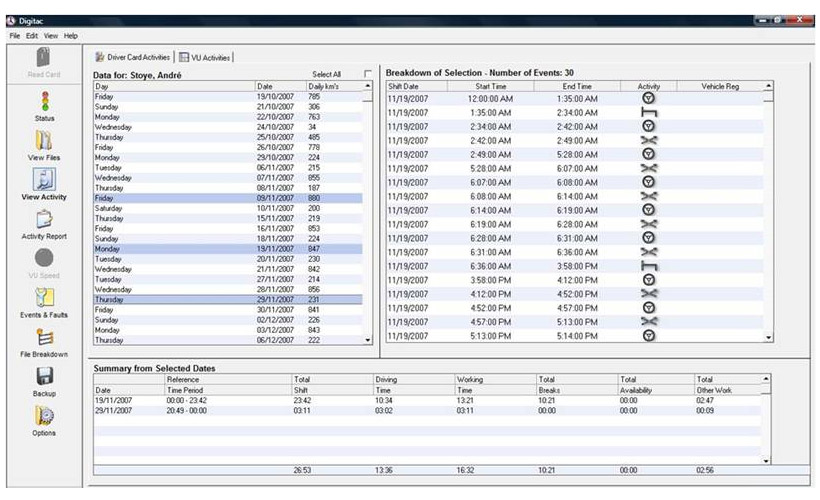The width and height of the screenshot is (820, 500).
Task: Click rest bed icon in 1:35:00 AM row
Action: 648,112
